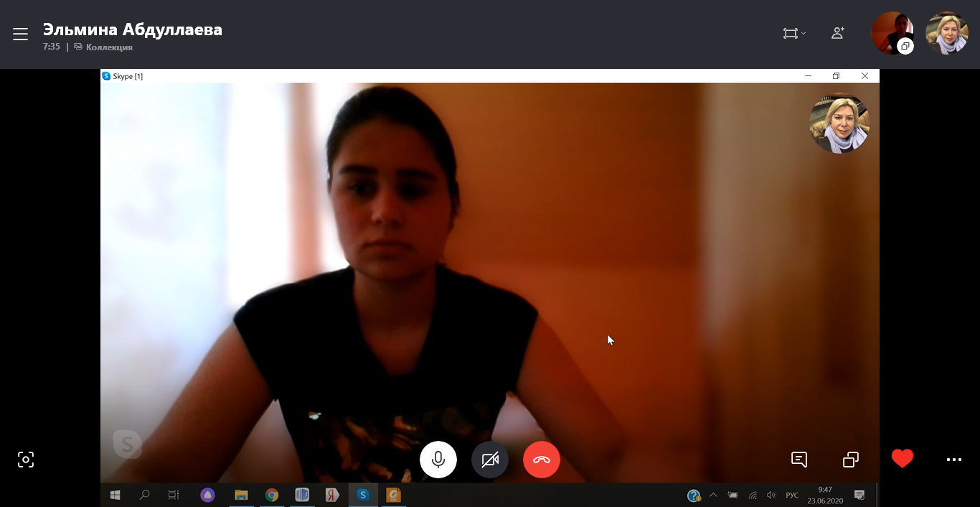Add people to the call
The image size is (980, 507).
coord(837,33)
